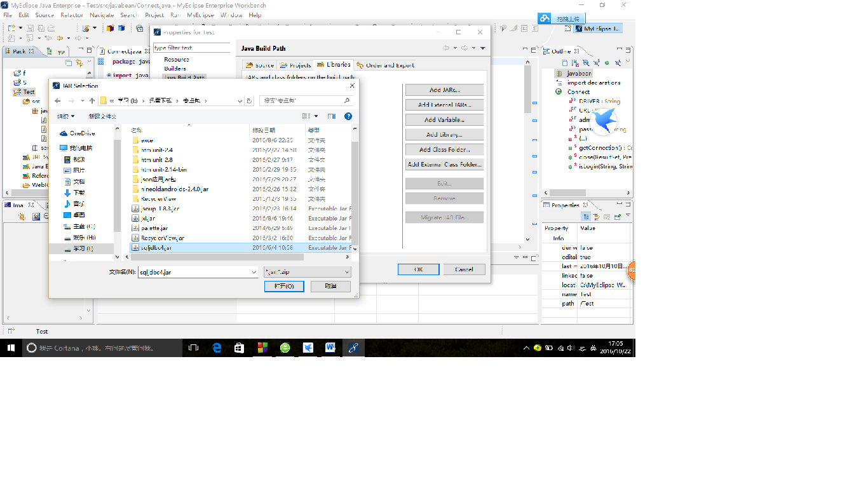Select RecyclerView.jar file

tap(240, 238)
